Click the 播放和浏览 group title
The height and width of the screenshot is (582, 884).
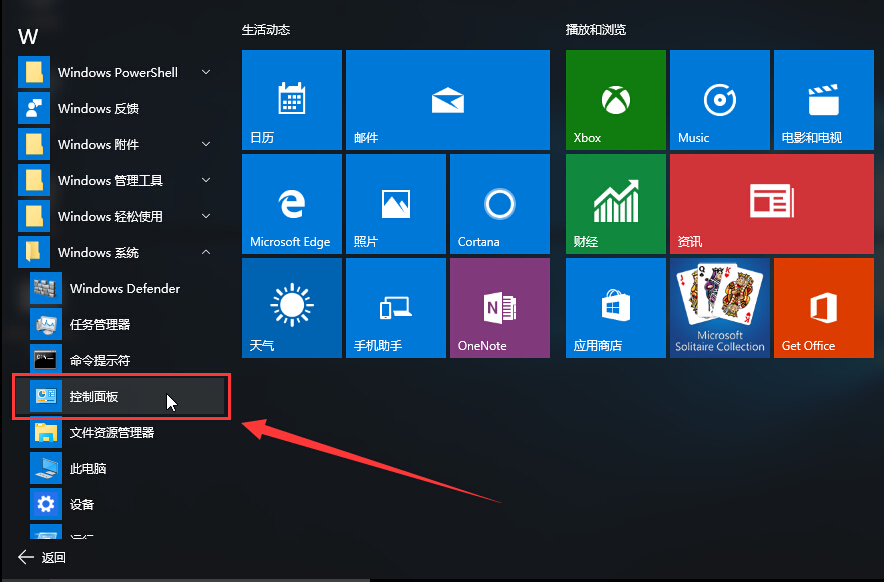tap(596, 30)
